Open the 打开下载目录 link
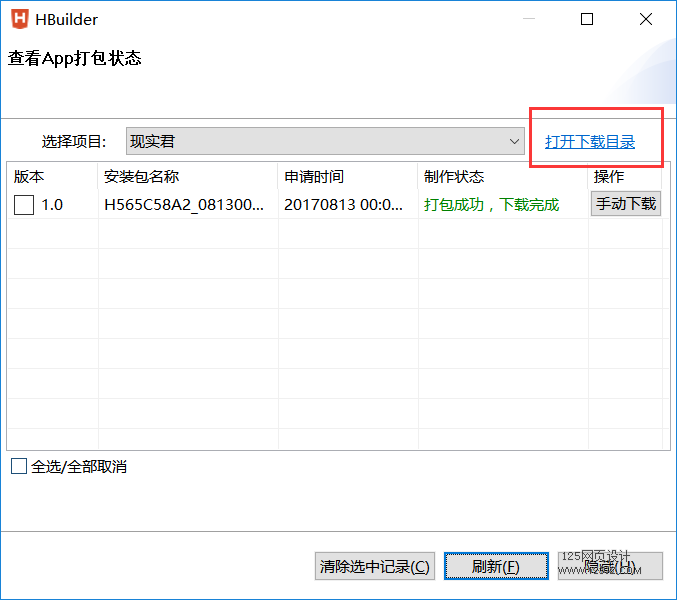 pyautogui.click(x=590, y=142)
